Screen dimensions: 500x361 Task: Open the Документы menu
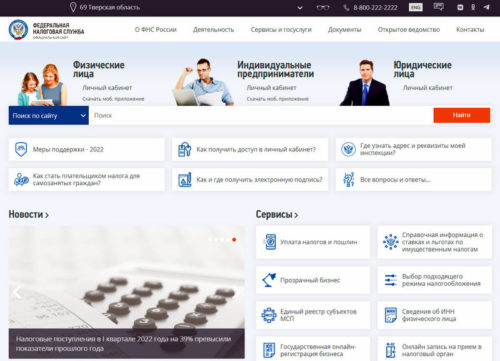click(x=344, y=29)
